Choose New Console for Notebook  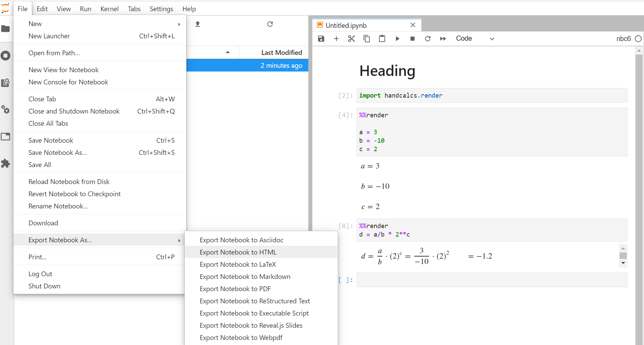(x=100, y=82)
